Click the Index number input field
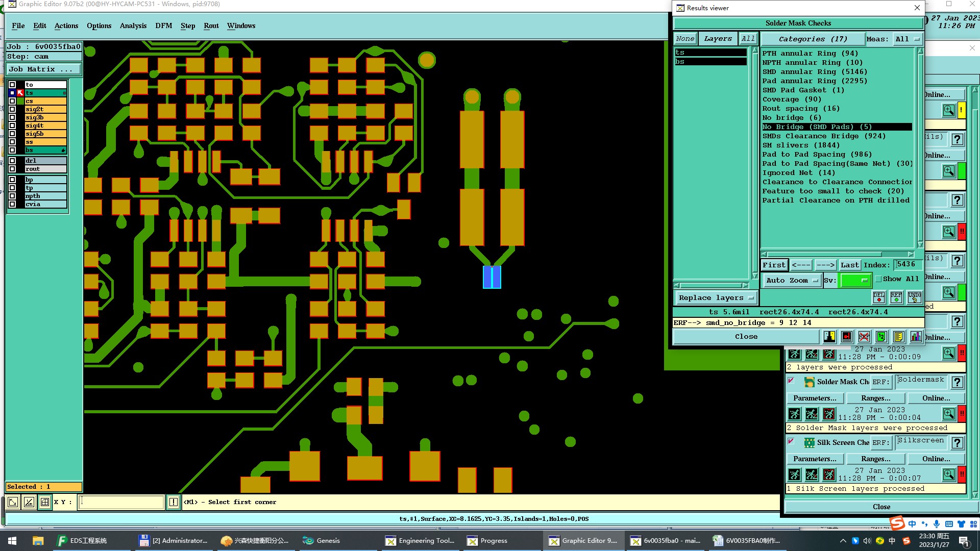Viewport: 980px width, 551px height. point(908,264)
